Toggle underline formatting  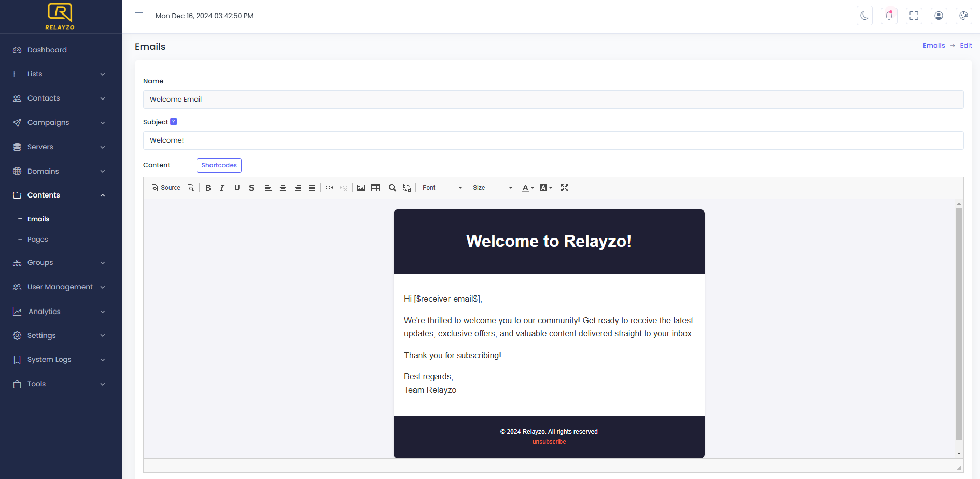tap(236, 187)
